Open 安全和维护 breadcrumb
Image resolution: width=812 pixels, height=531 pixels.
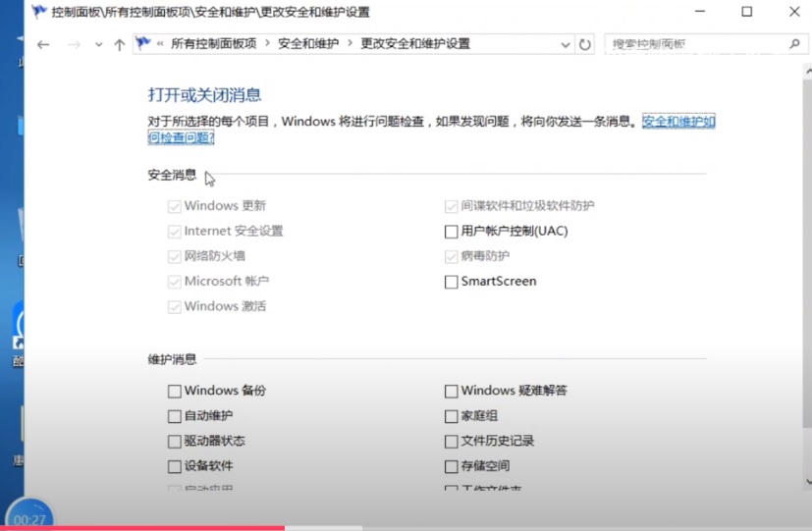click(x=308, y=43)
